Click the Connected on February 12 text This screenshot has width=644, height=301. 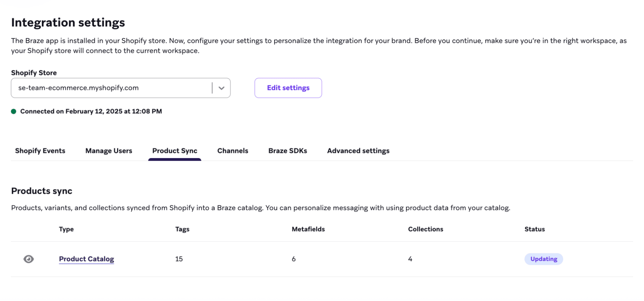[x=91, y=111]
